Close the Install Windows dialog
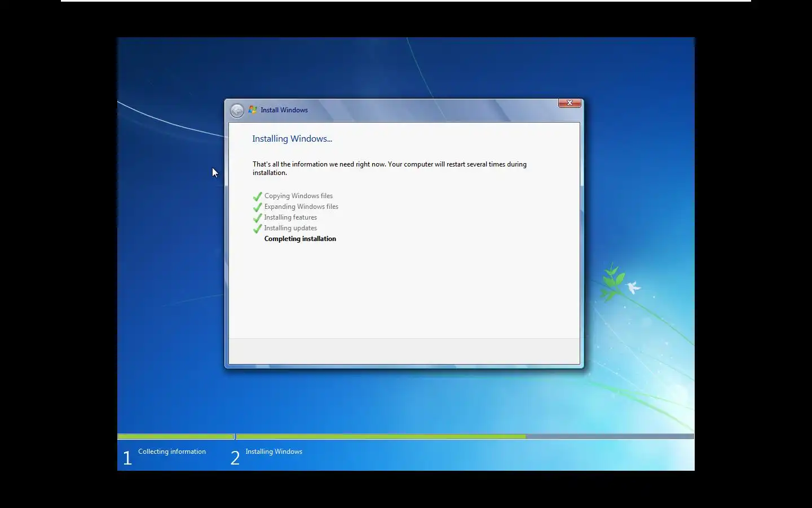The width and height of the screenshot is (812, 508). 570,103
